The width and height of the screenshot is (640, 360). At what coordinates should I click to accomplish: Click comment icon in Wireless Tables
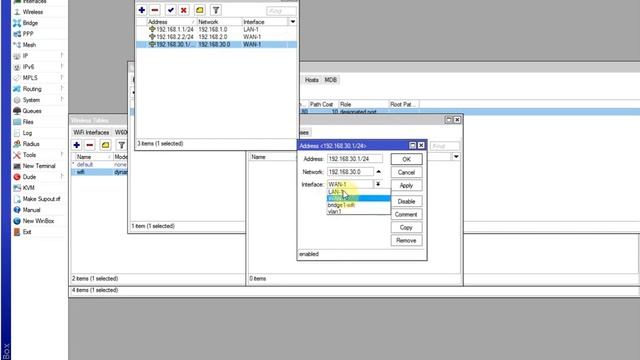pos(105,145)
